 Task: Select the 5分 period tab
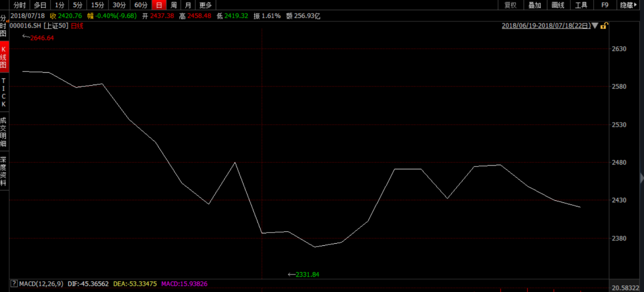[77, 5]
